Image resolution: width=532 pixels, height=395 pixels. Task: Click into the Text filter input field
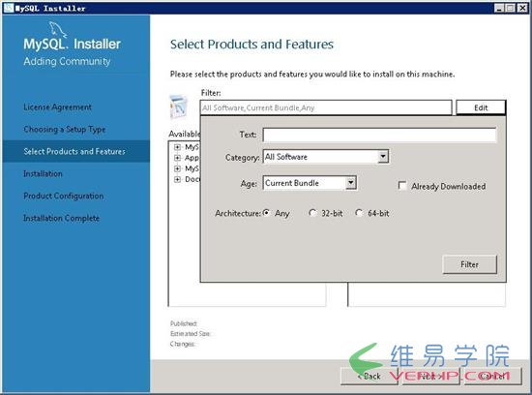[x=379, y=135]
